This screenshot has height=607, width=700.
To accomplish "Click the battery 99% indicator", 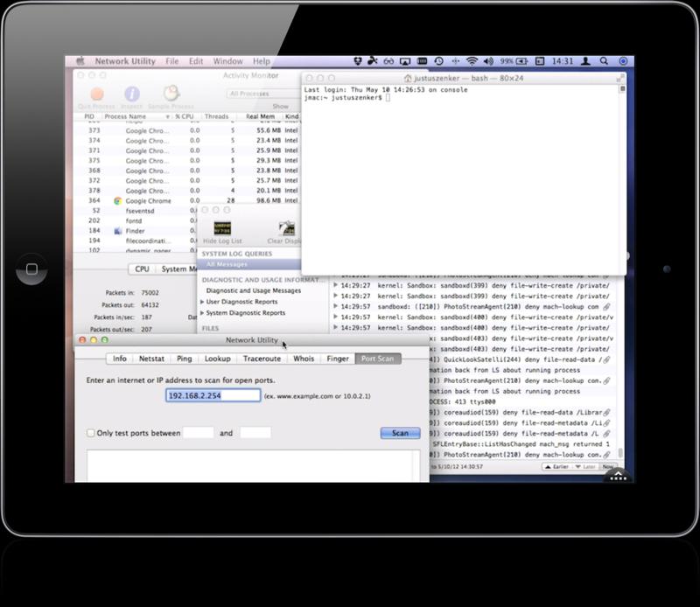I will [514, 61].
